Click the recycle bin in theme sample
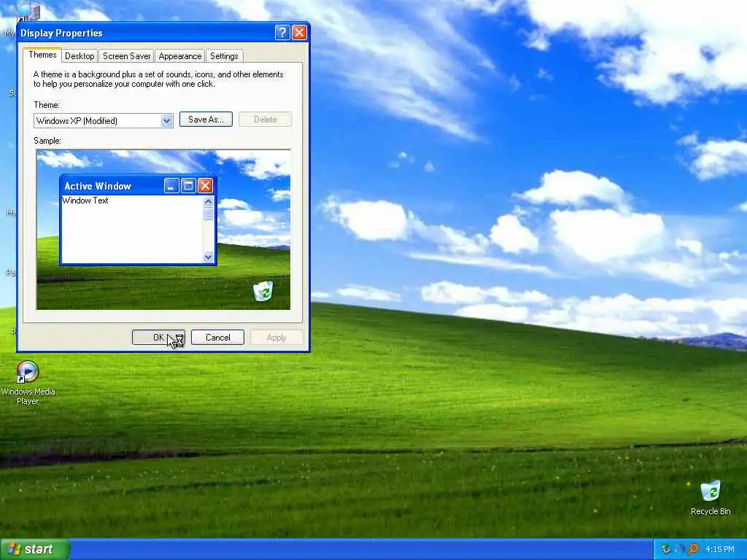 (263, 291)
